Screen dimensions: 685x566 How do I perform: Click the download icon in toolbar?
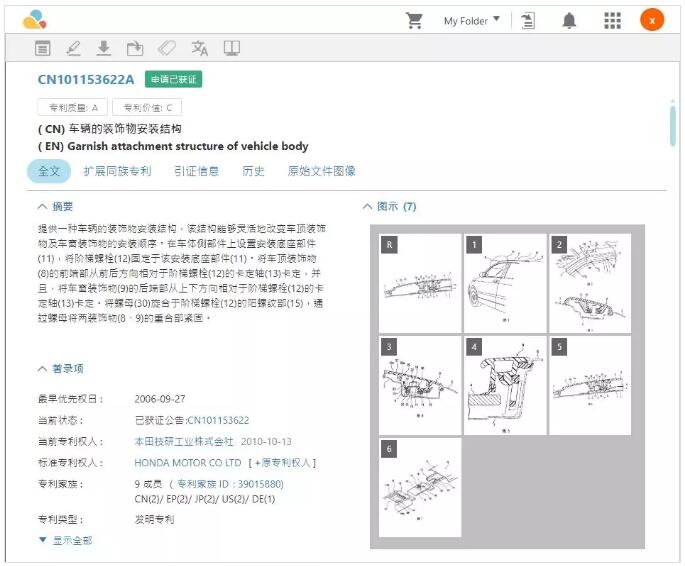click(103, 48)
